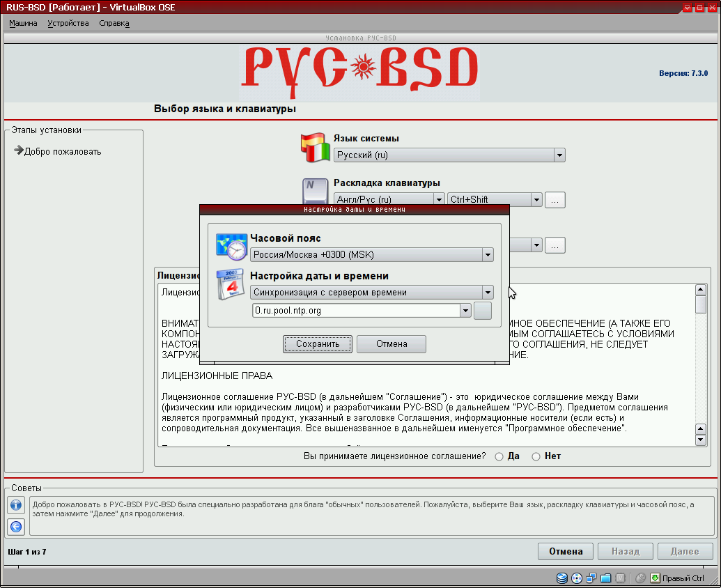Click the CD/DVD drive icon in status bar
The height and width of the screenshot is (588, 721).
tap(577, 578)
